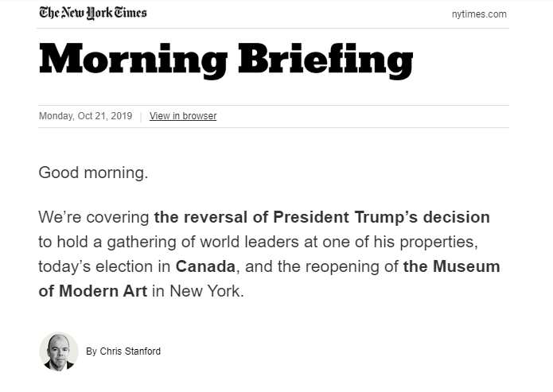Click the separator bar beside the date

(x=141, y=116)
